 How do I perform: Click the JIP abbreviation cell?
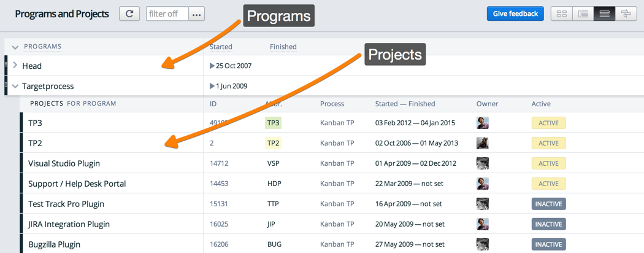coord(272,224)
